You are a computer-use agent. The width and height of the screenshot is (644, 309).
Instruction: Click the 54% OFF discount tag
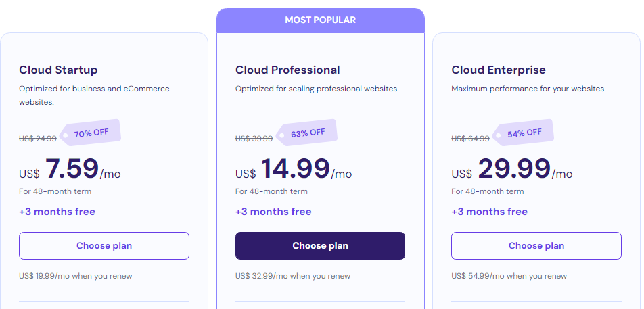click(524, 133)
